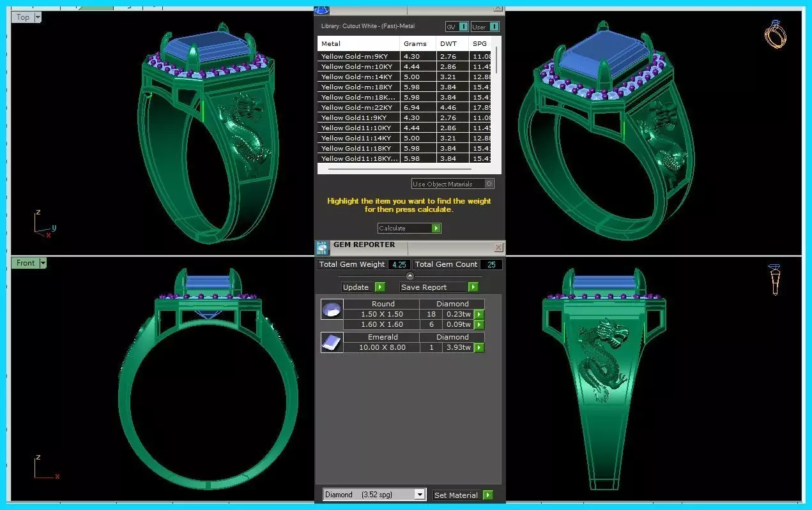Click the 6.94 grams cell
Viewport: 812px width, 510px height.
418,107
